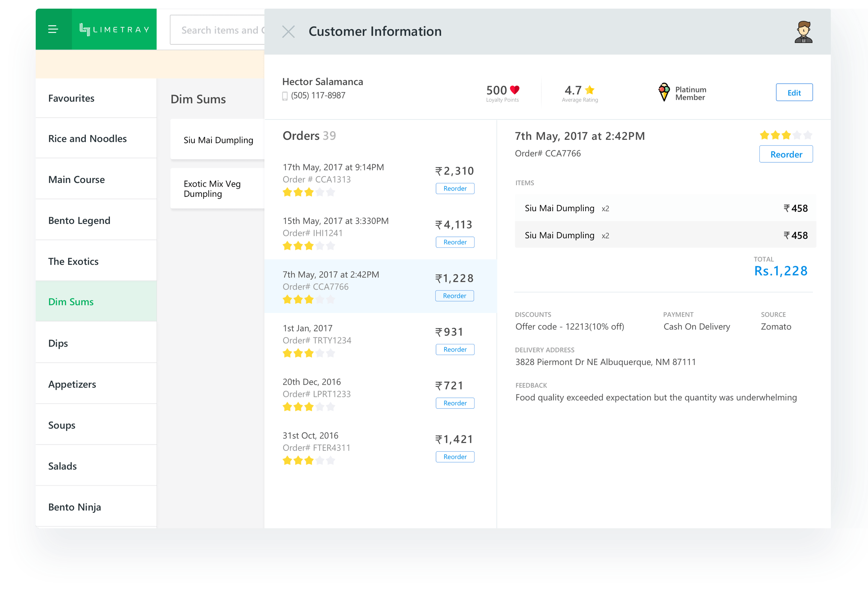Select Siu Mai Dumpling from dim sums list
The height and width of the screenshot is (591, 868).
point(218,140)
